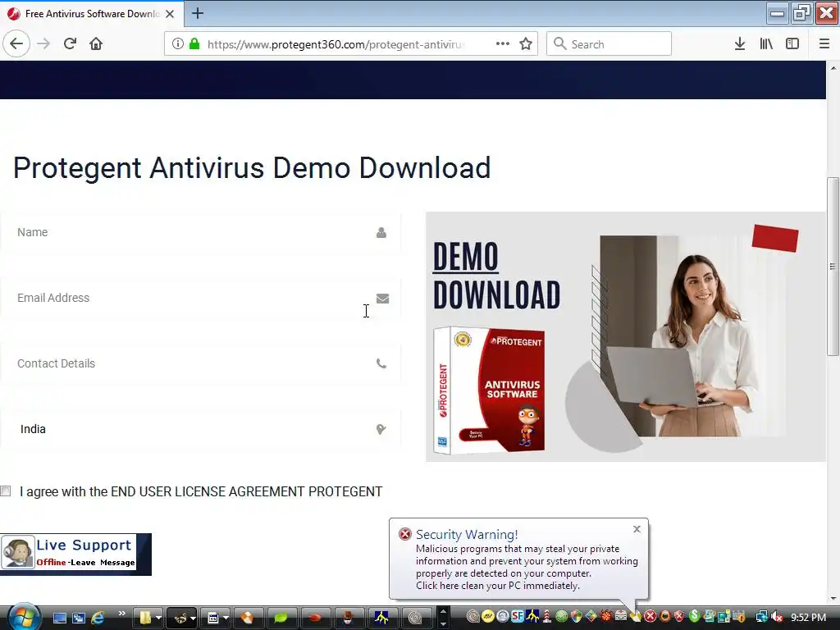Click the hat-wearing spy taskbar button
Viewport: 840px width, 630px height.
click(348, 619)
